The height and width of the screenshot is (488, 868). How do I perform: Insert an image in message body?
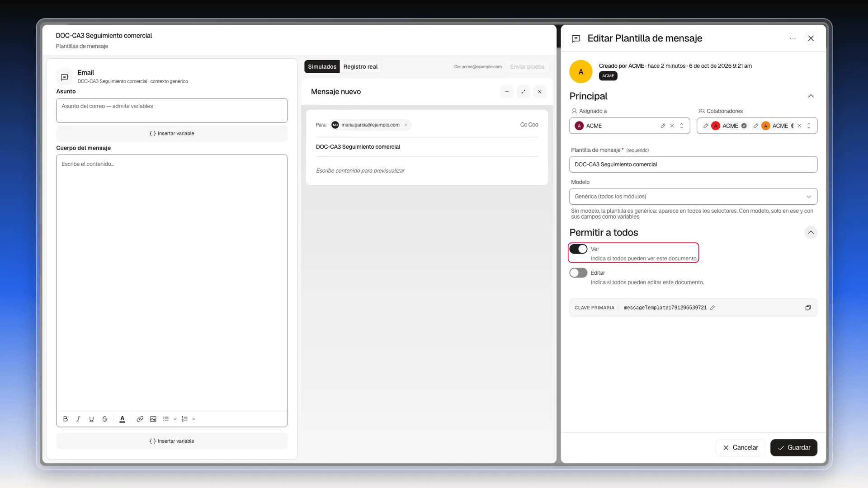coord(153,419)
